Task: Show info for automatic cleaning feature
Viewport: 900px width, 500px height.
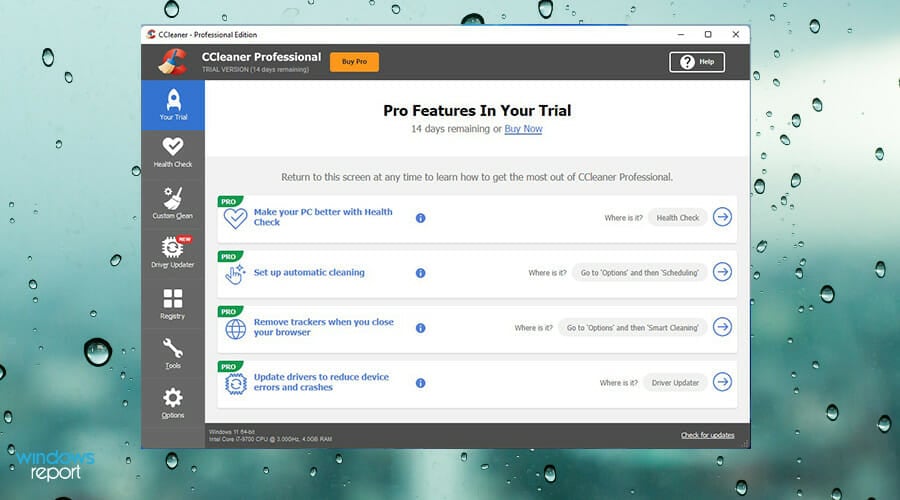Action: point(421,273)
